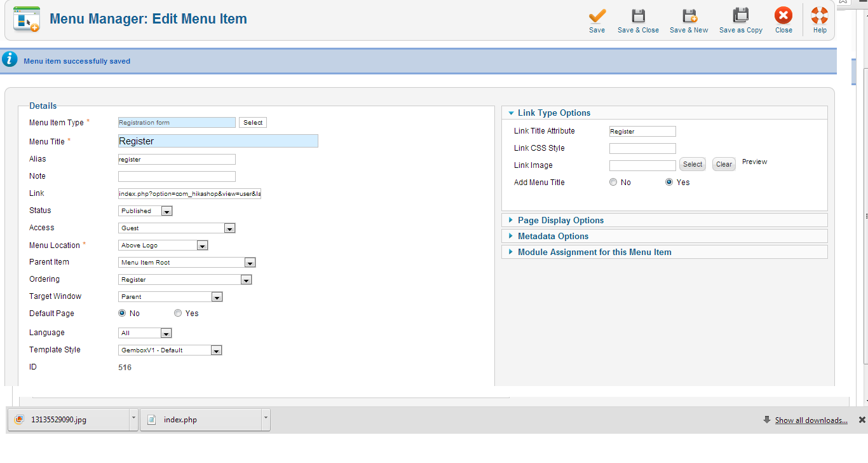
Task: Open the Status Published dropdown
Action: pyautogui.click(x=146, y=211)
